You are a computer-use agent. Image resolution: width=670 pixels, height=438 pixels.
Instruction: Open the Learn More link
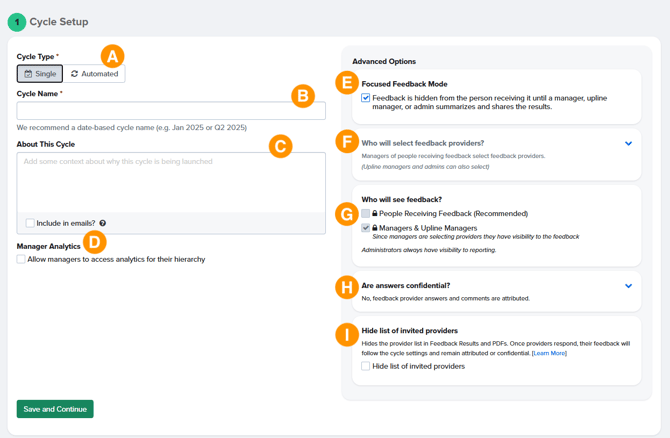pos(549,353)
